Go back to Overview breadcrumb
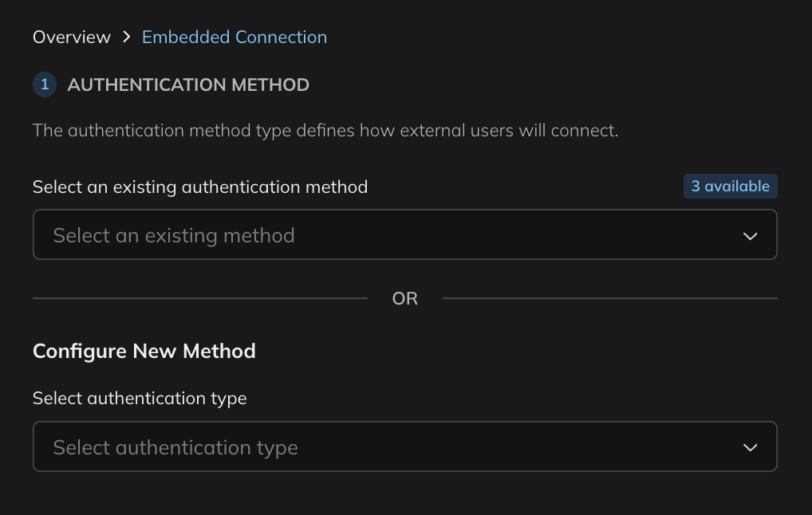 72,37
